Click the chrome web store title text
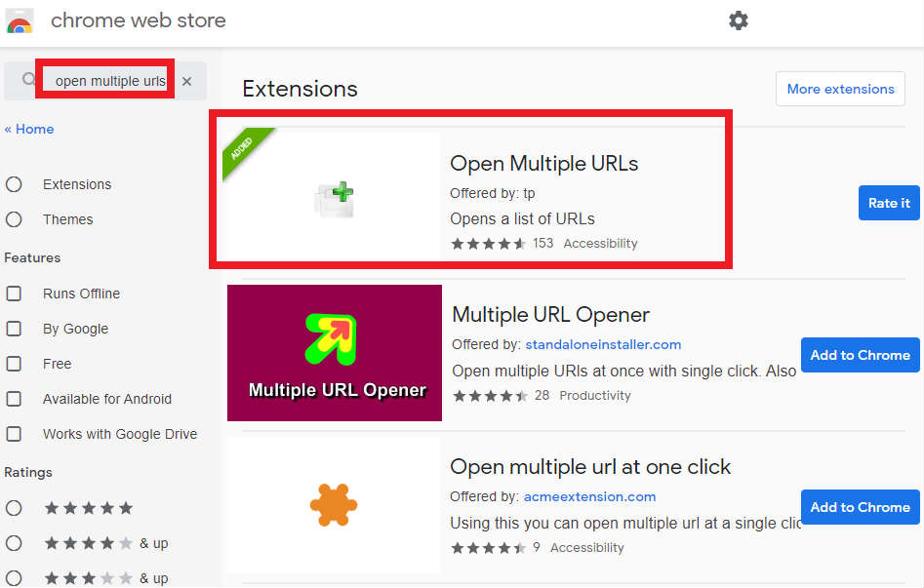The height and width of the screenshot is (588, 924). tap(139, 20)
